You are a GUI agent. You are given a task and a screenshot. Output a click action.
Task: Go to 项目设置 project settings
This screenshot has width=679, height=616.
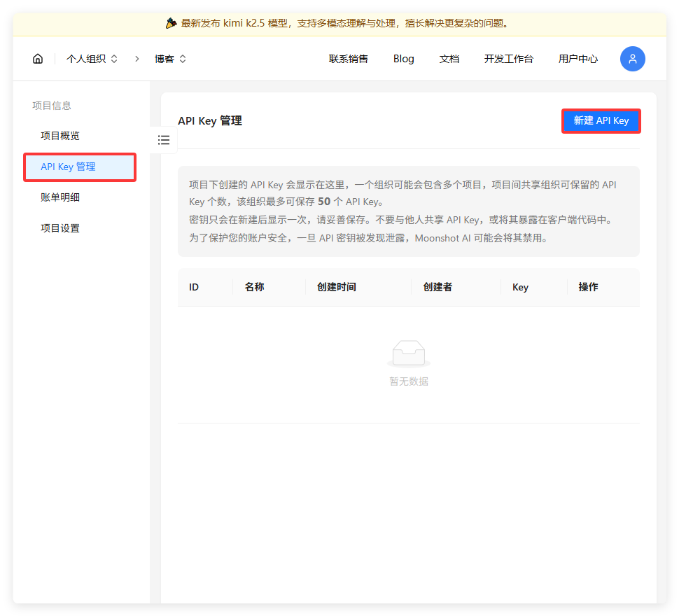click(x=60, y=228)
